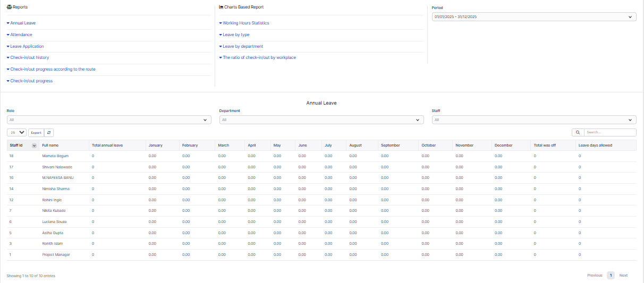Image resolution: width=644 pixels, height=283 pixels.
Task: Click the Staff id sort arrow icon
Action: click(x=35, y=145)
